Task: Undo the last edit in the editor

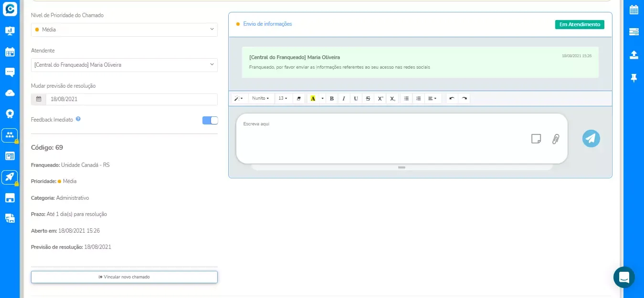Action: click(452, 99)
